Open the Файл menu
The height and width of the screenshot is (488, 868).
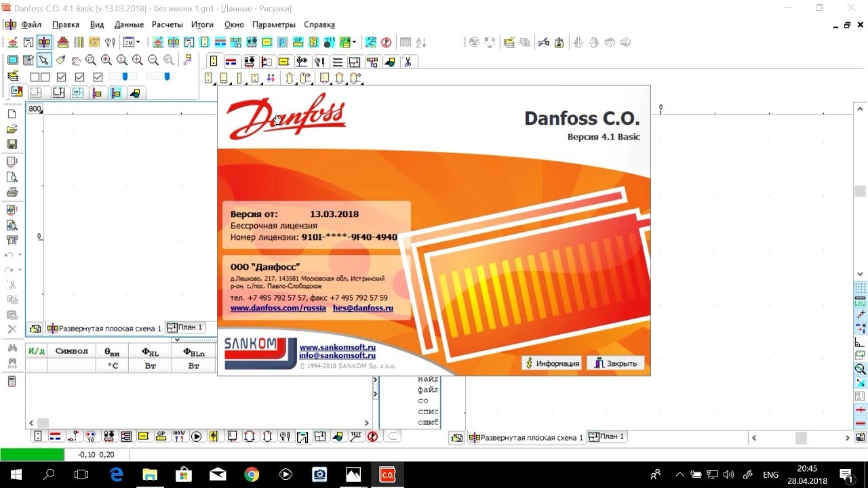point(31,24)
